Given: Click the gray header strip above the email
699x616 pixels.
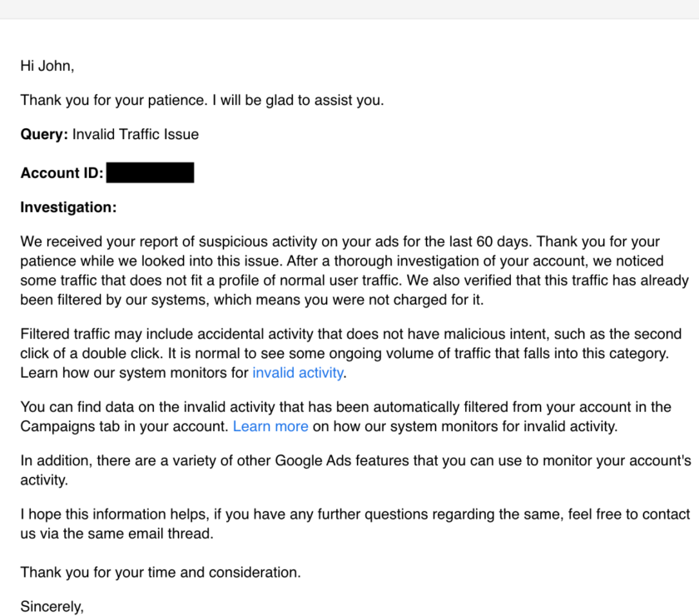Looking at the screenshot, I should point(349,9).
